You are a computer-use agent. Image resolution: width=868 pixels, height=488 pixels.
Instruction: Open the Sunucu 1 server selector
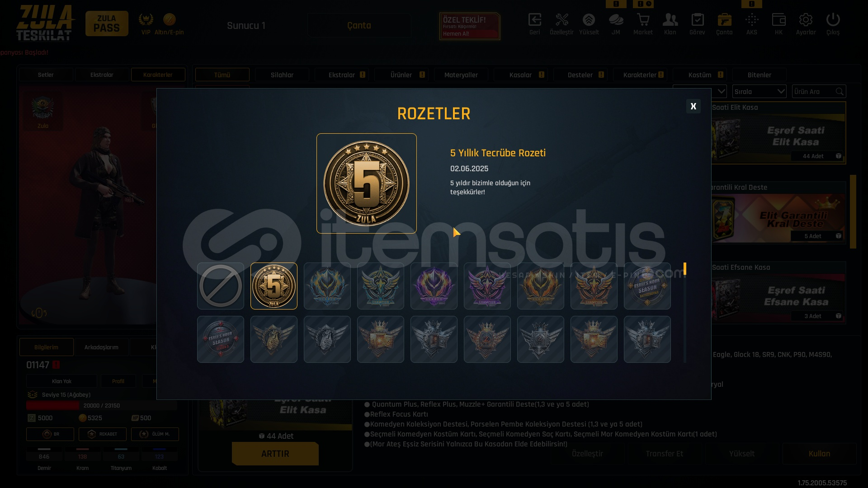click(x=246, y=25)
